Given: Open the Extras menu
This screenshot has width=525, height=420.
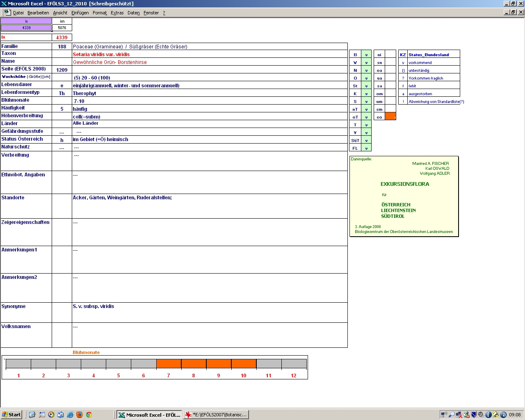Looking at the screenshot, I should click(117, 13).
